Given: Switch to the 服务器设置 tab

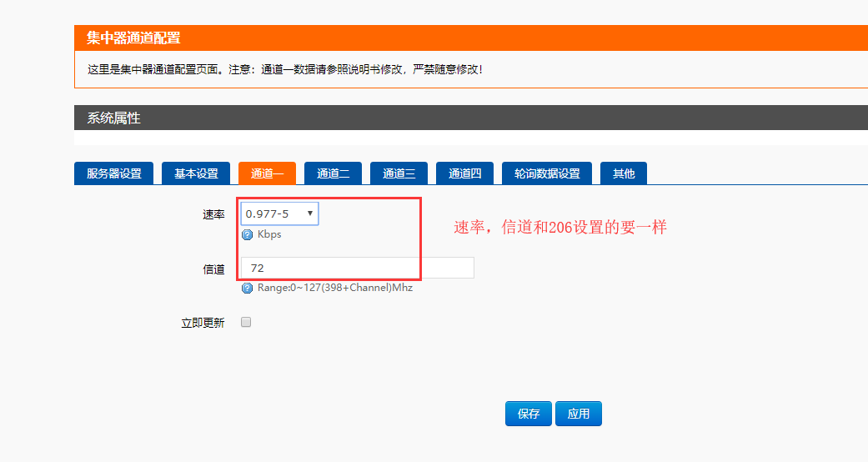Looking at the screenshot, I should pos(113,173).
